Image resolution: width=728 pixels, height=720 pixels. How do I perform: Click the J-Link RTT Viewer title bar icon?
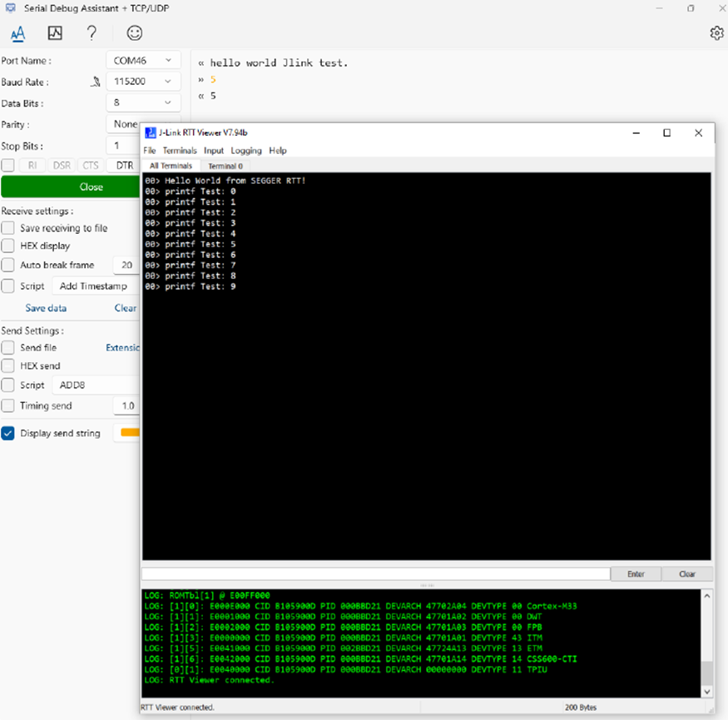click(151, 132)
